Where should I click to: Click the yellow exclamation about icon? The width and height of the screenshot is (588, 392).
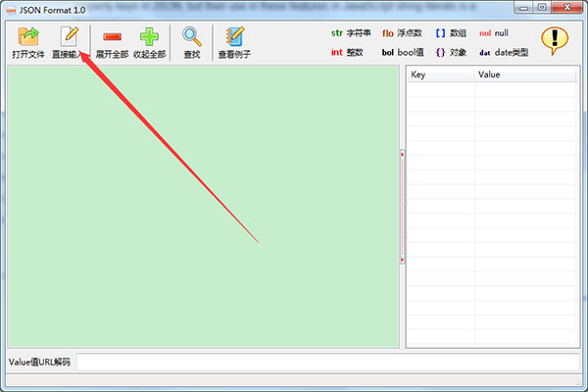click(555, 41)
